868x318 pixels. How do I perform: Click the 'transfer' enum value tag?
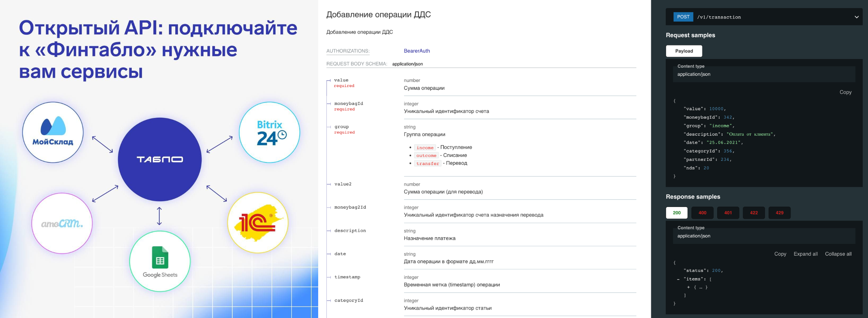428,164
